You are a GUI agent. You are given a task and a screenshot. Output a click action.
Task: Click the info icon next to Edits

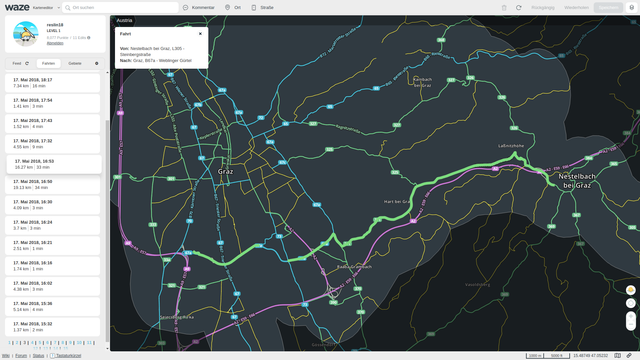pyautogui.click(x=89, y=38)
